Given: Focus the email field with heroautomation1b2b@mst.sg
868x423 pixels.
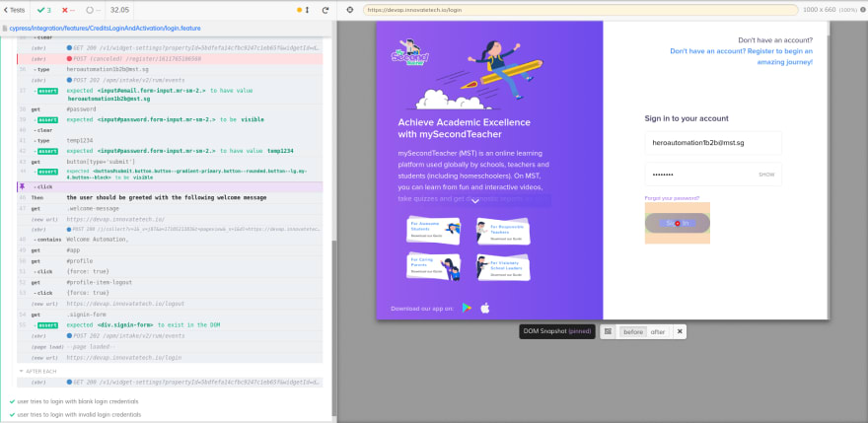Looking at the screenshot, I should click(713, 143).
